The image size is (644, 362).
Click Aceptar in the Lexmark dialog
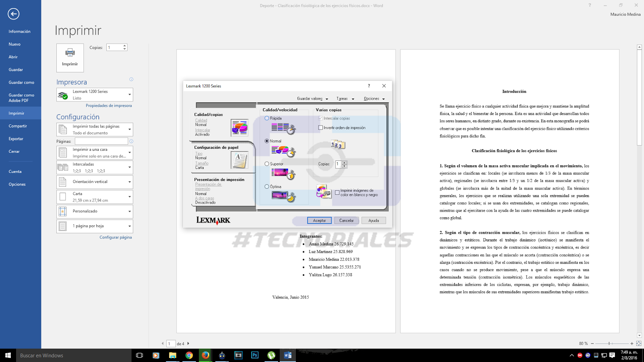(x=320, y=220)
